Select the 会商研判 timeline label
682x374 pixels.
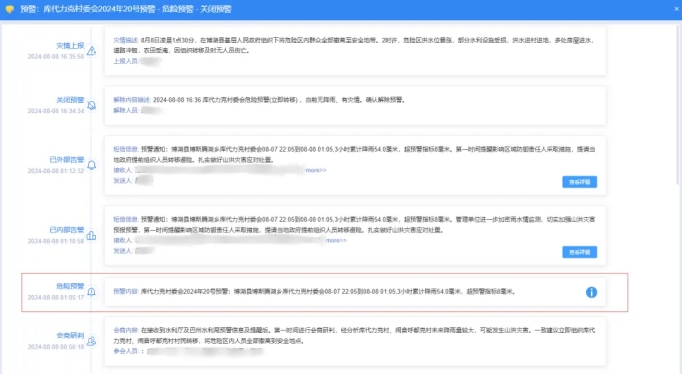point(70,335)
